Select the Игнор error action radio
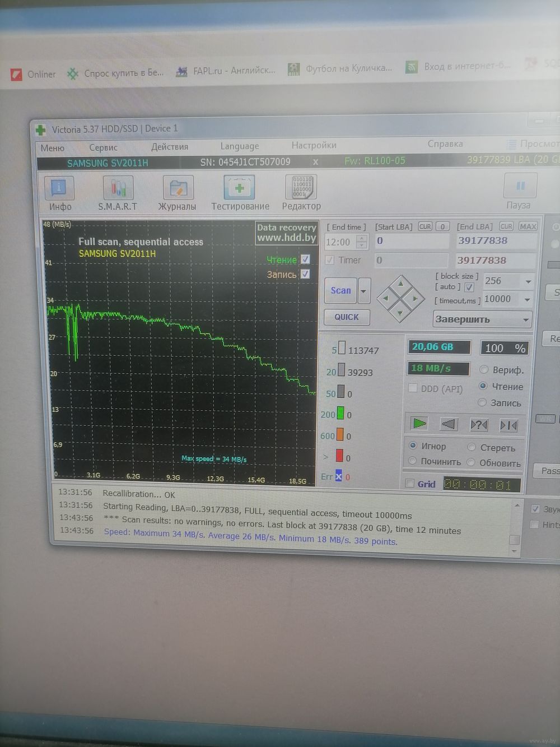560x747 pixels. coord(413,446)
